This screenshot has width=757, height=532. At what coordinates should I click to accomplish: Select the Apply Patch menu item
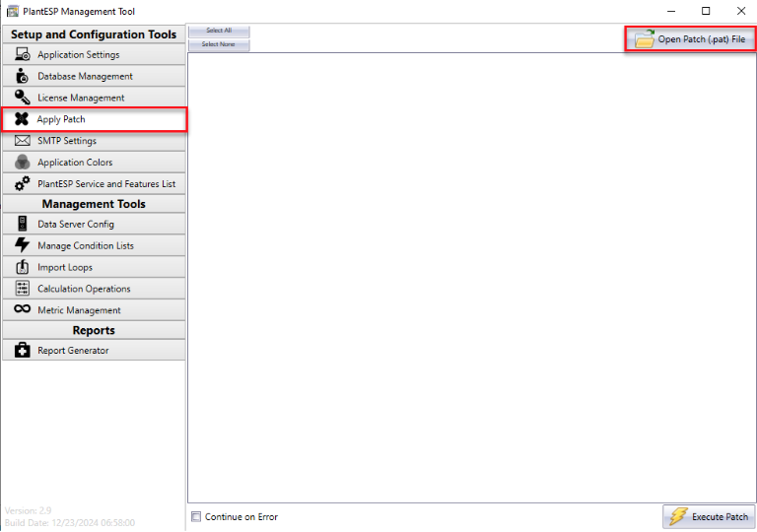(x=95, y=119)
